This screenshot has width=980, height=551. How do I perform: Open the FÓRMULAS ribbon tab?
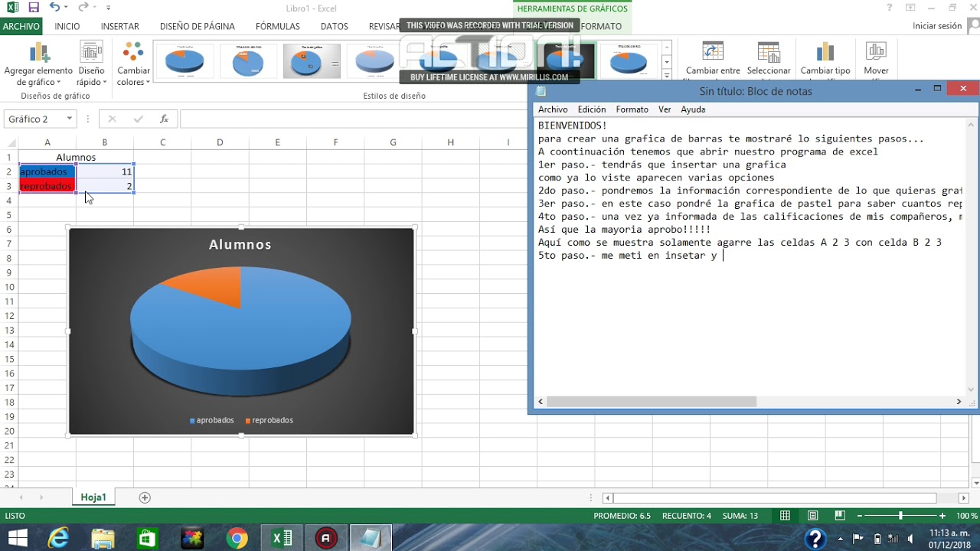278,26
